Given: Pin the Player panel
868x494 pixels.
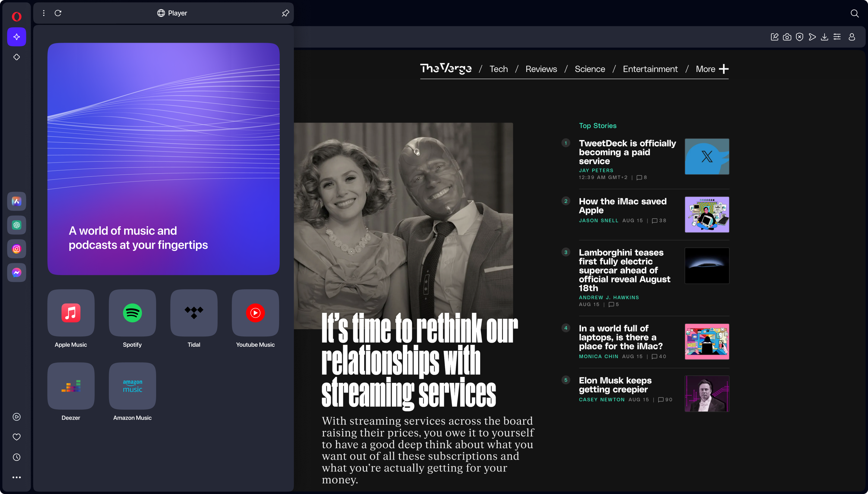Looking at the screenshot, I should tap(285, 13).
